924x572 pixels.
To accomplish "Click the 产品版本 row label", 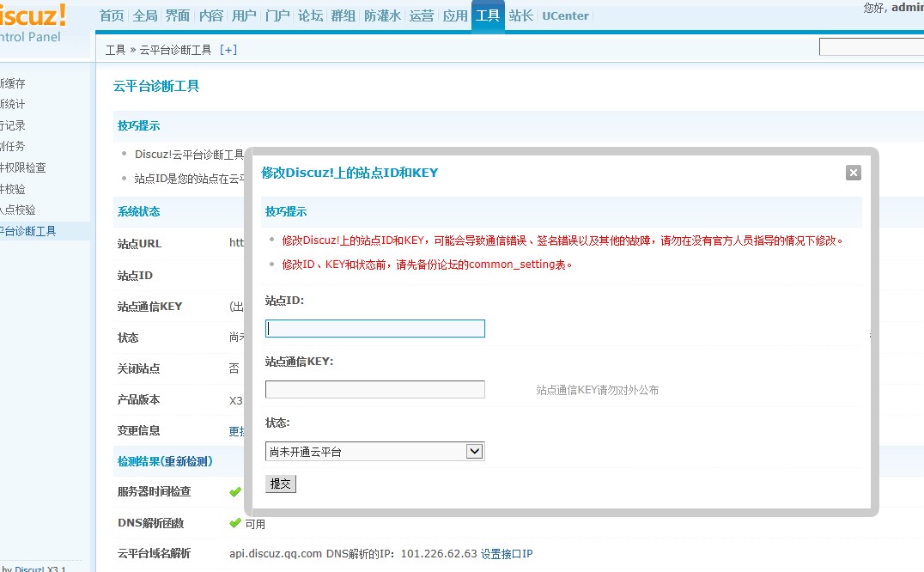I will point(138,399).
